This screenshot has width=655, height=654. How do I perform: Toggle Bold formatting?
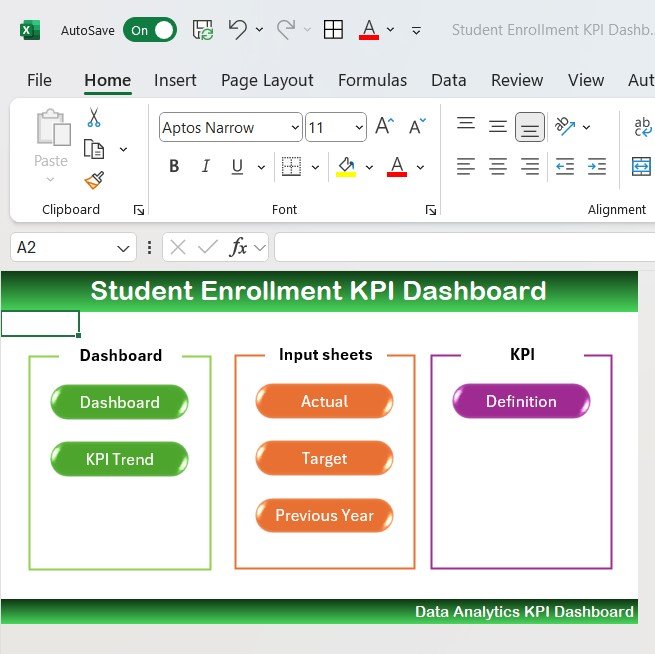[174, 166]
